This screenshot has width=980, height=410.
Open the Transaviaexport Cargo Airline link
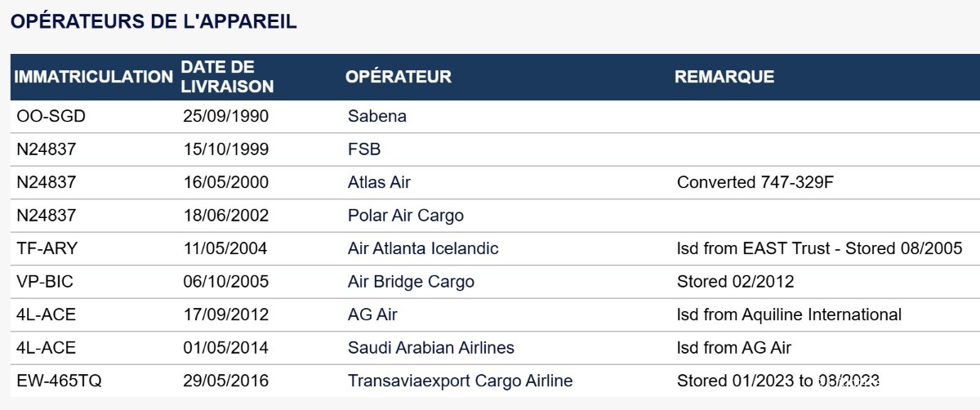(x=460, y=381)
